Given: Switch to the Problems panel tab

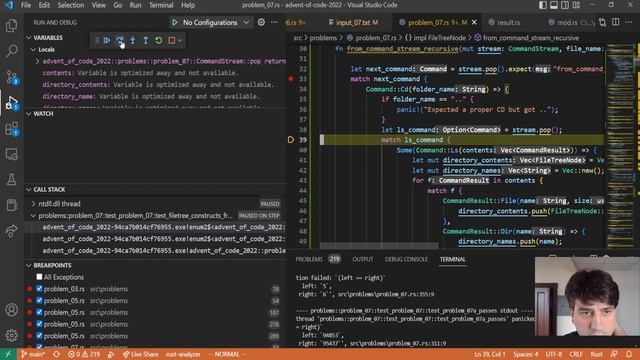Looking at the screenshot, I should [309, 259].
